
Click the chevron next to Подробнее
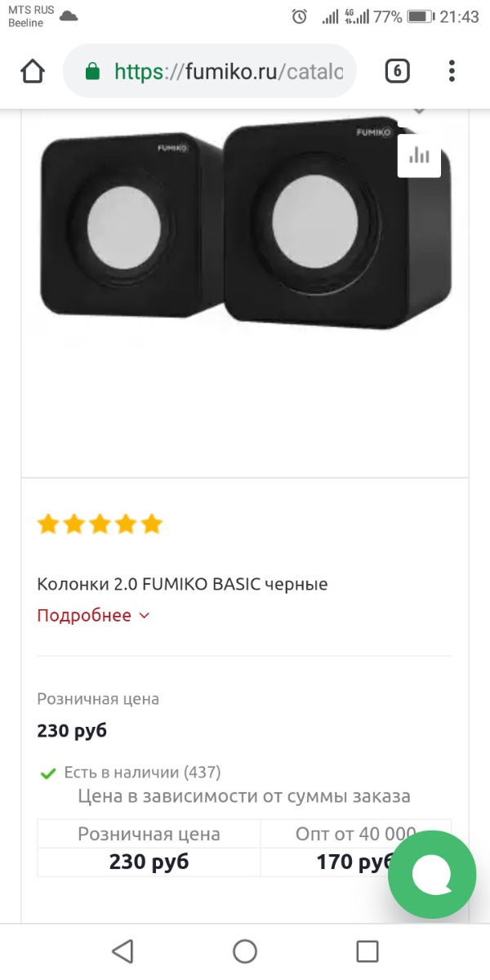pyautogui.click(x=145, y=616)
